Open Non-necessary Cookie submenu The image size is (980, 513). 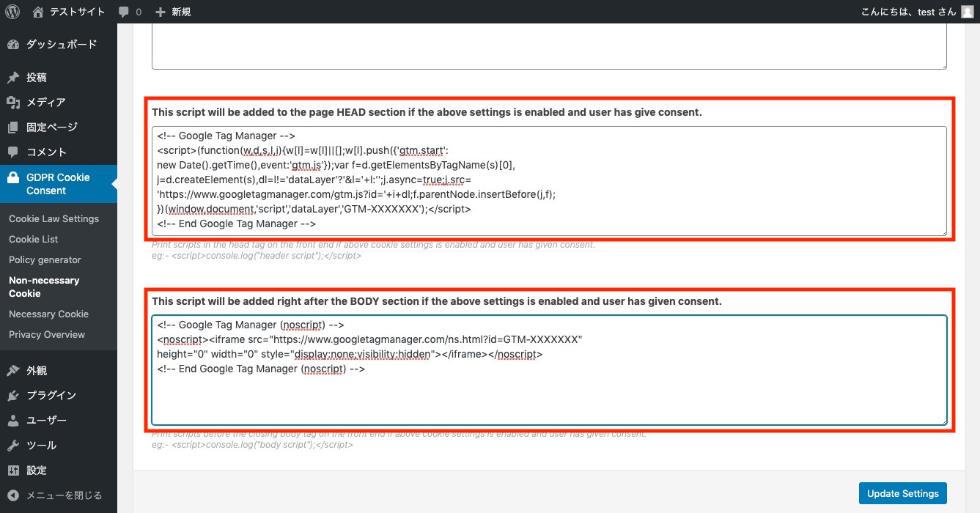(44, 287)
